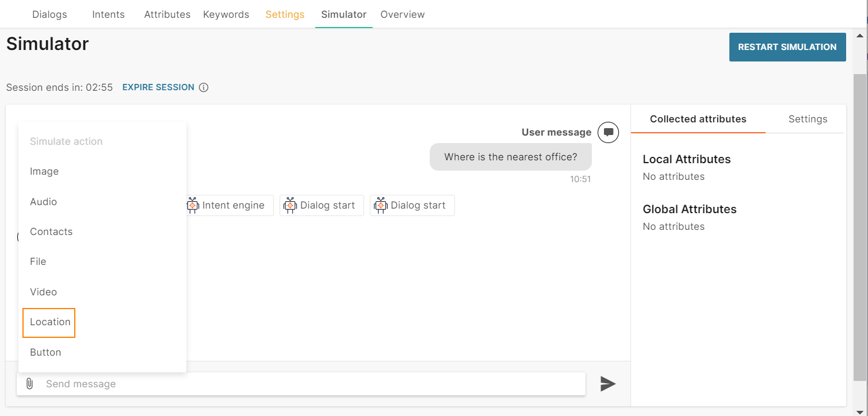Click the user message chat bubble icon
This screenshot has width=868, height=416.
608,132
